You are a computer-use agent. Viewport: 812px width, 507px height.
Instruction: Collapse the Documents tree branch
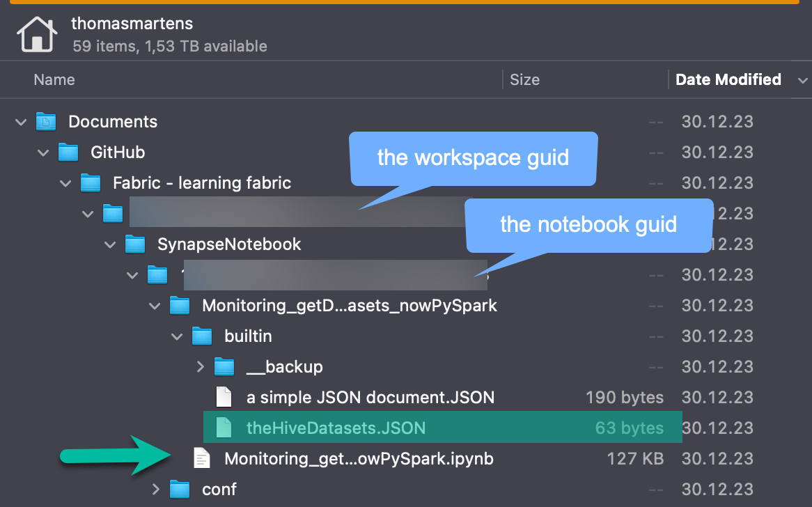tap(20, 121)
